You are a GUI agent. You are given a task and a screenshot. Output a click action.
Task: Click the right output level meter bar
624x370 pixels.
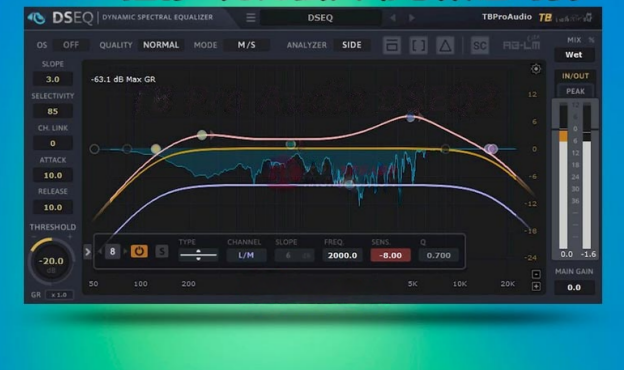587,177
